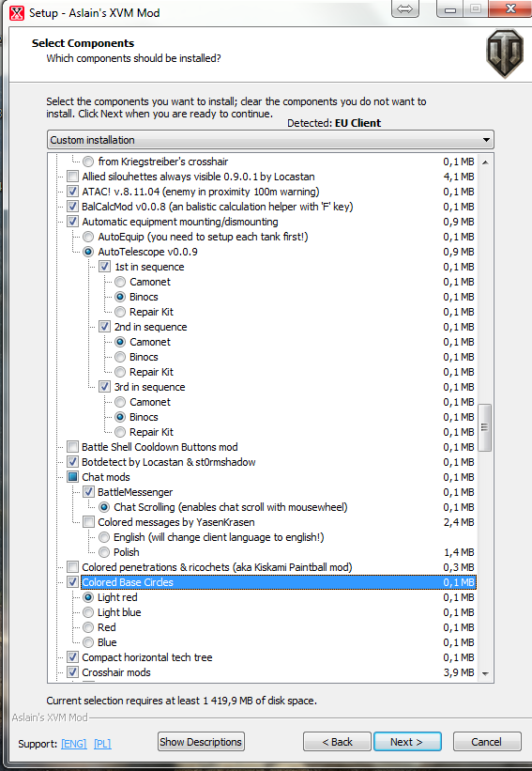Enable Battle Shell Cooldown Buttons mod checkbox

tap(72, 447)
